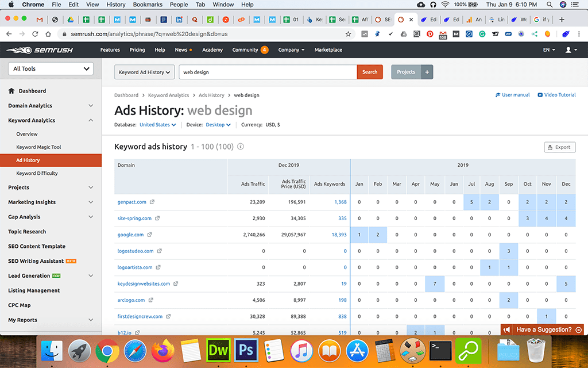This screenshot has height=368, width=588.
Task: Click the plus button next to Projects
Action: pos(427,72)
